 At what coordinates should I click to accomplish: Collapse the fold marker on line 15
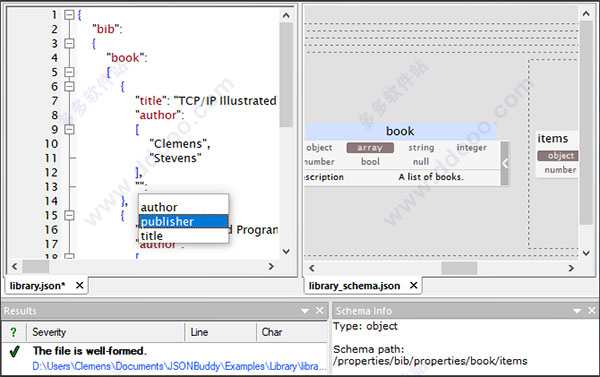tap(69, 215)
